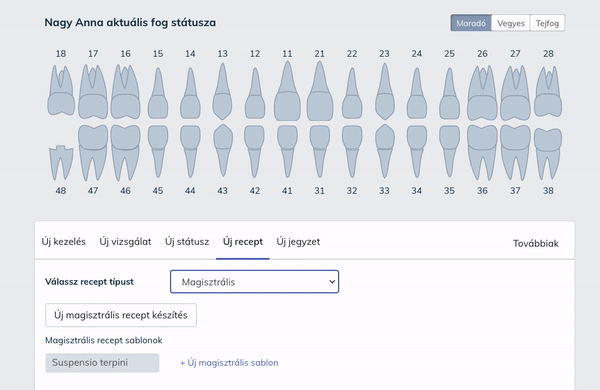Screen dimensions: 600x390
Task: Select upper molar tooth 18 icon
Action: 61,91
